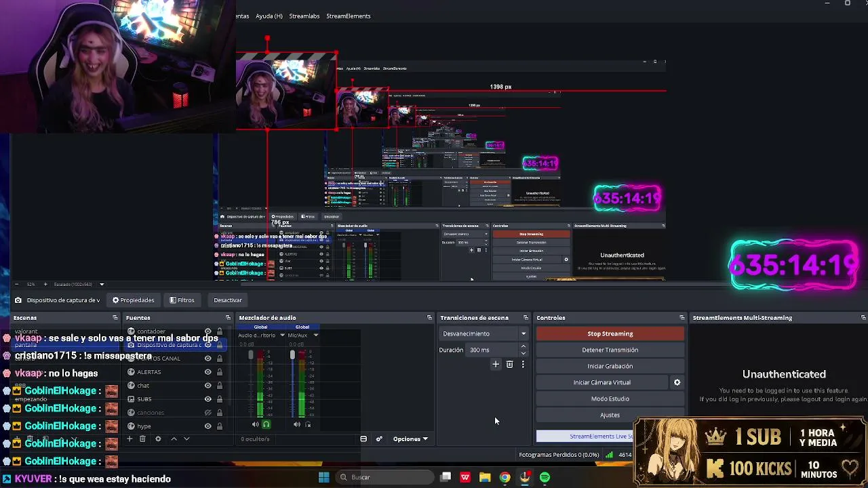Remove the scene transition with trash icon
The width and height of the screenshot is (868, 488).
point(510,365)
